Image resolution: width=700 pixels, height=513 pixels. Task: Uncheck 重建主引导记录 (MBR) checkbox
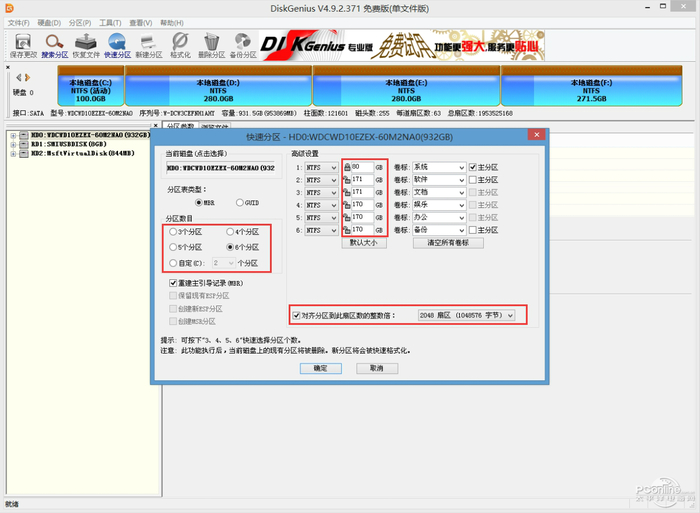[x=174, y=284]
